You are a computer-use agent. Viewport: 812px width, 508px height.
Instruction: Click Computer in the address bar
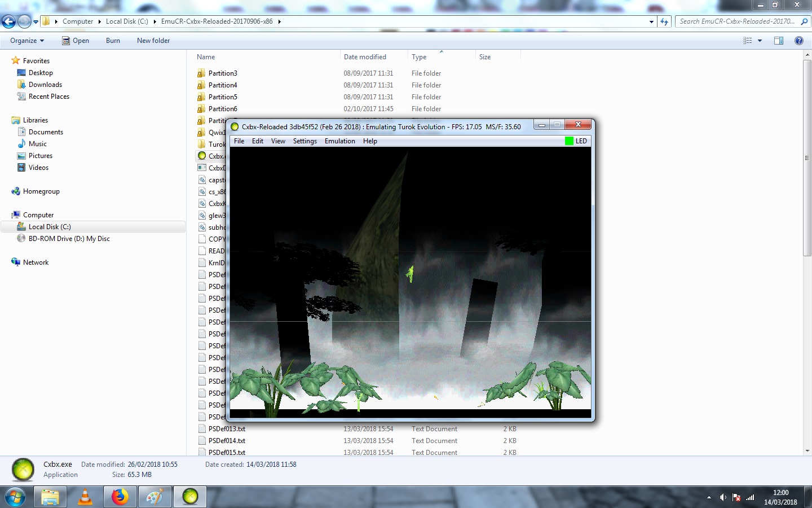tap(78, 21)
